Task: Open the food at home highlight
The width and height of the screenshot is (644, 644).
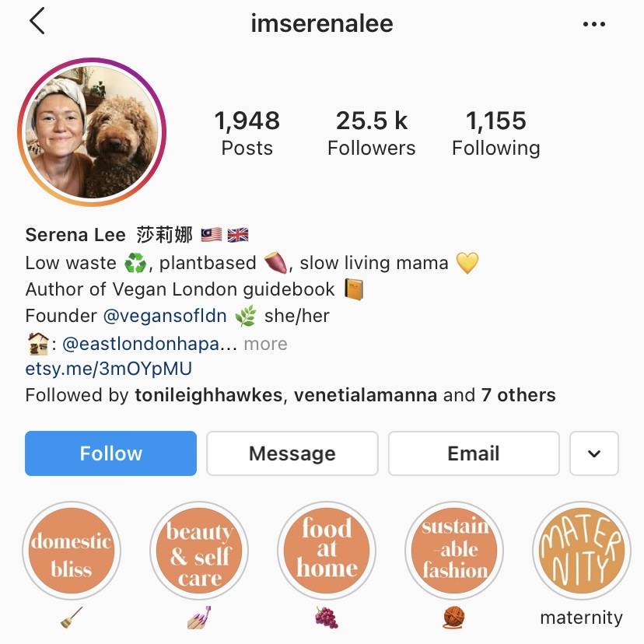Action: click(x=327, y=551)
